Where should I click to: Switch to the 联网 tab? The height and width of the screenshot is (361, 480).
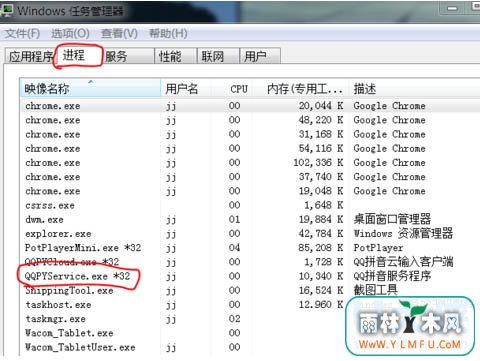[x=218, y=56]
